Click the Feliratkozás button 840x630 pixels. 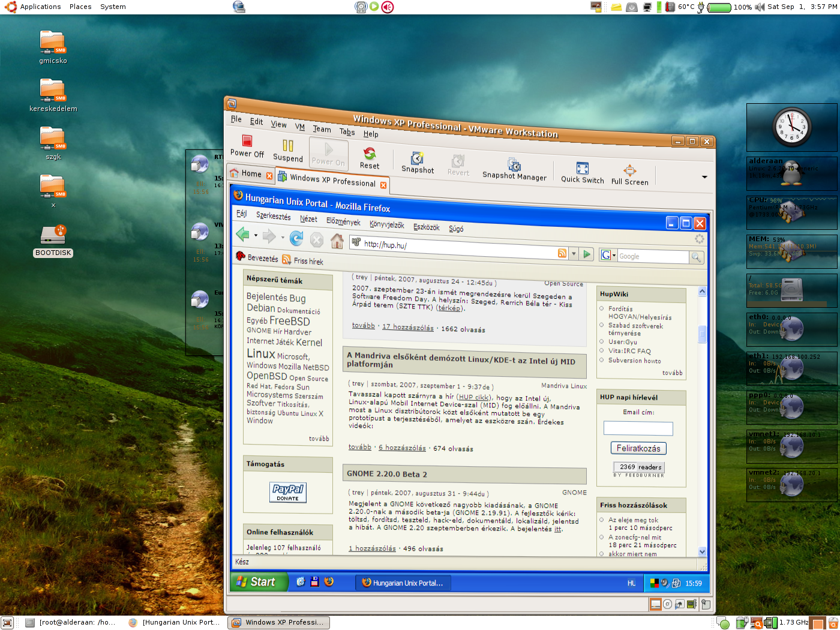[x=638, y=448]
